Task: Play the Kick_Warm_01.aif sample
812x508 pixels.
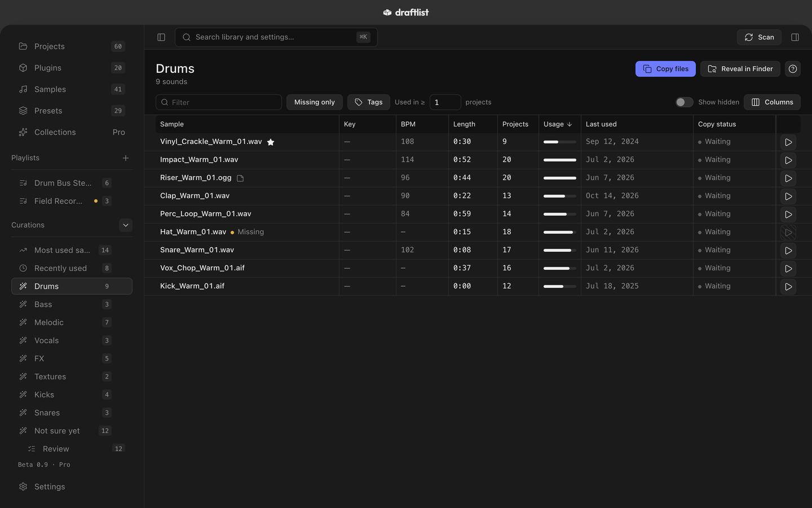Action: pos(788,287)
